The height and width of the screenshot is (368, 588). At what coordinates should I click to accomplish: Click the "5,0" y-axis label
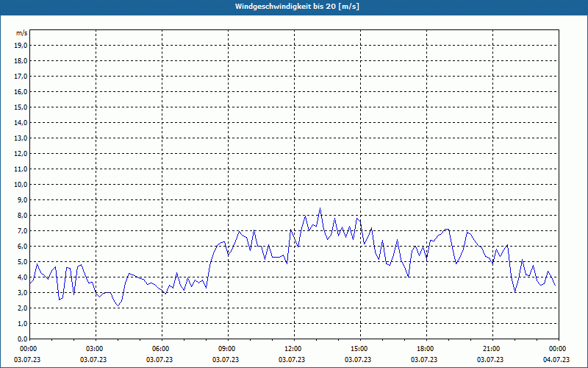click(x=23, y=262)
